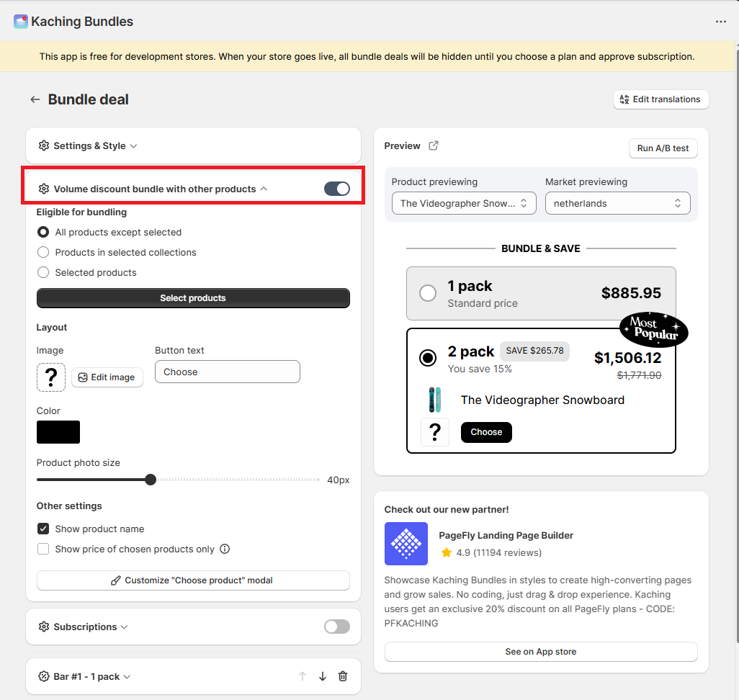Move Bar #1 down with the down arrow
The height and width of the screenshot is (700, 739).
pyautogui.click(x=323, y=676)
